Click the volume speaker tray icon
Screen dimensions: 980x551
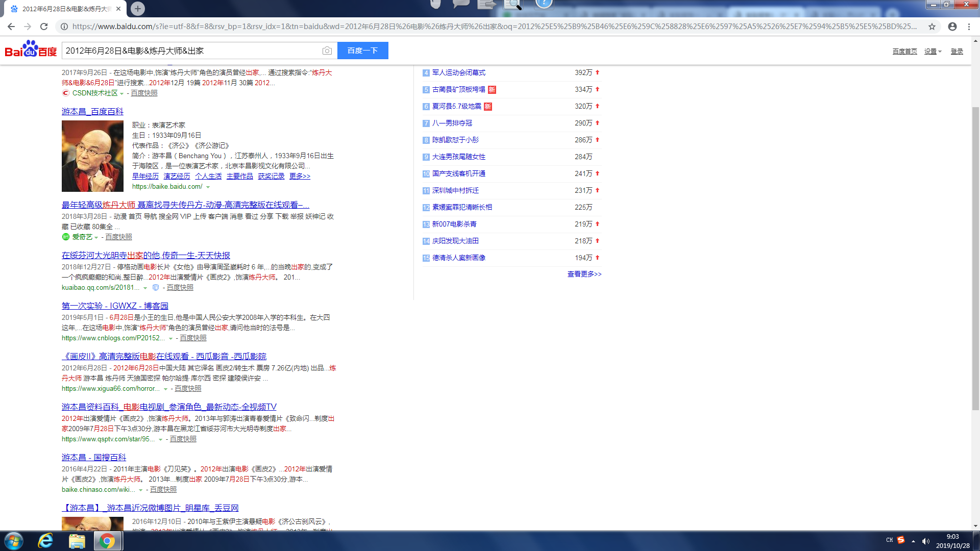coord(926,541)
